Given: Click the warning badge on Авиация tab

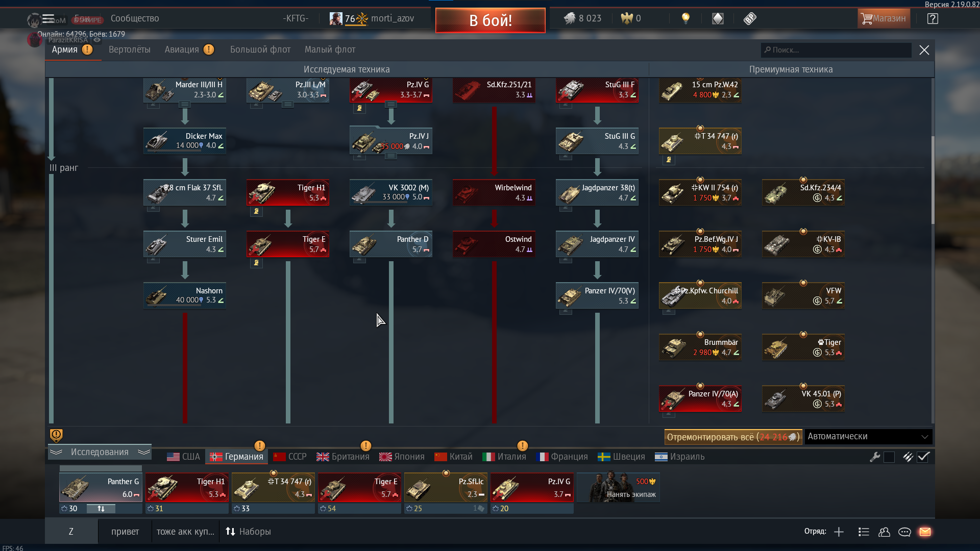Looking at the screenshot, I should 209,49.
